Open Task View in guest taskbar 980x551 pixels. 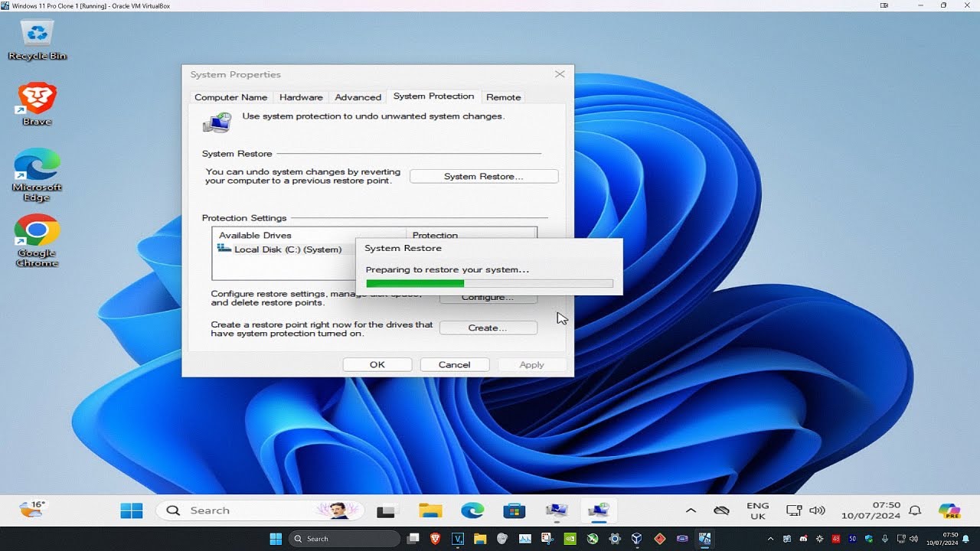click(388, 510)
